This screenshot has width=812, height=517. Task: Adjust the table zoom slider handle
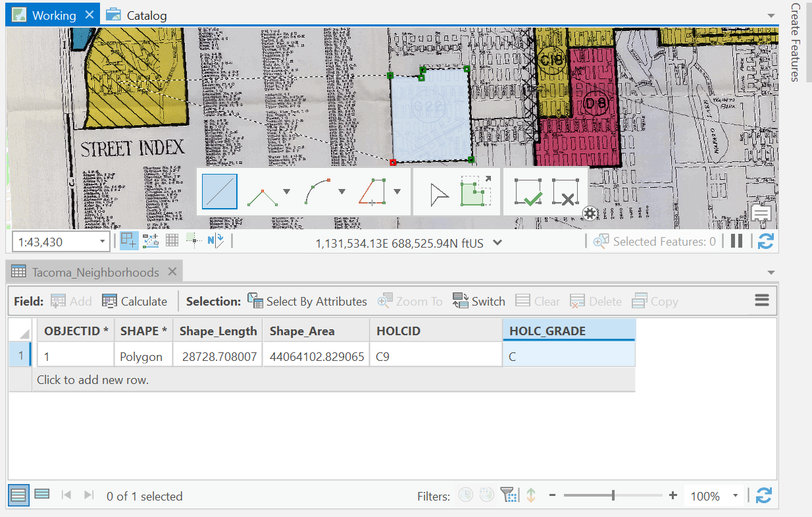pyautogui.click(x=613, y=496)
